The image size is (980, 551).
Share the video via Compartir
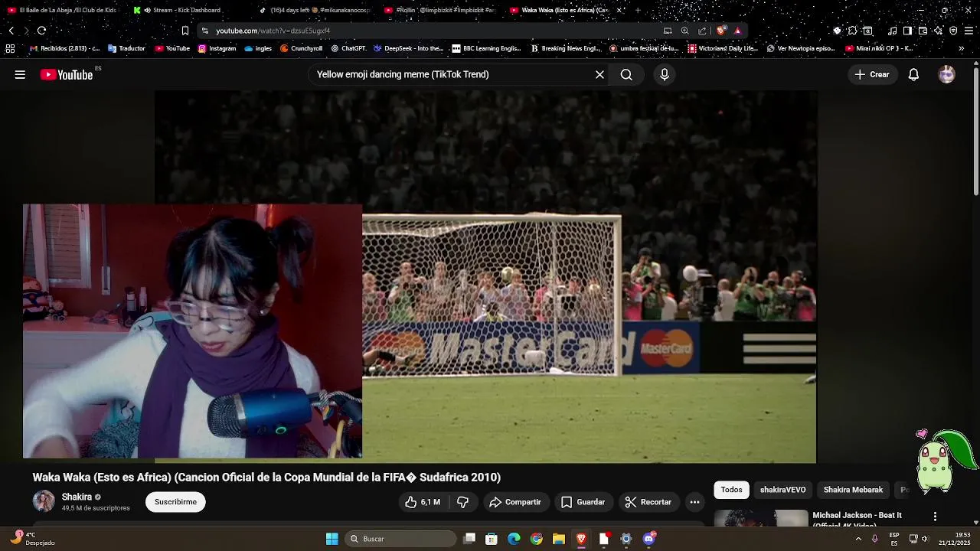pyautogui.click(x=514, y=502)
